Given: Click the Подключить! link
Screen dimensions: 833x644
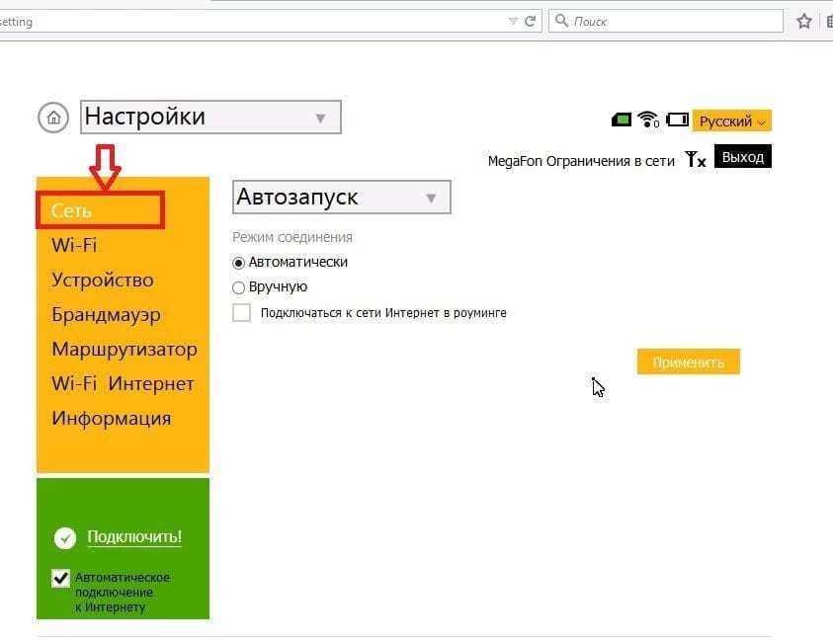Looking at the screenshot, I should coord(134,536).
